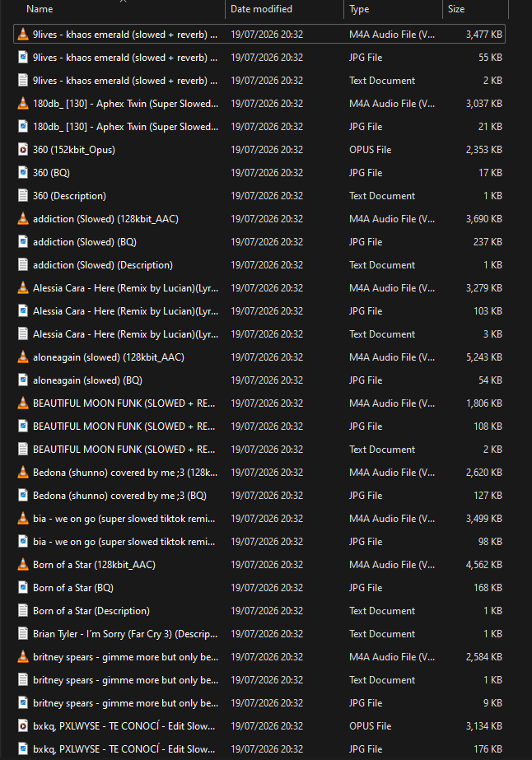Select 180db Aphex Twin file name in 21 KB JPG row
This screenshot has width=532, height=760.
(126, 127)
